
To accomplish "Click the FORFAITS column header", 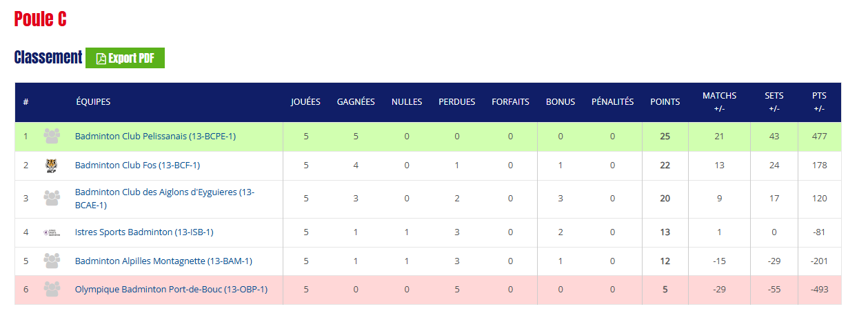I will click(510, 102).
